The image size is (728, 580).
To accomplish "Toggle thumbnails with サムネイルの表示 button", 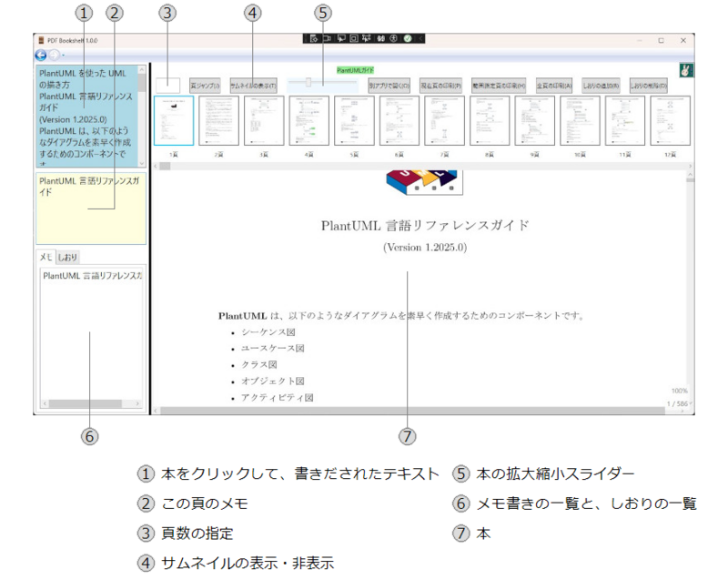I will [x=253, y=85].
